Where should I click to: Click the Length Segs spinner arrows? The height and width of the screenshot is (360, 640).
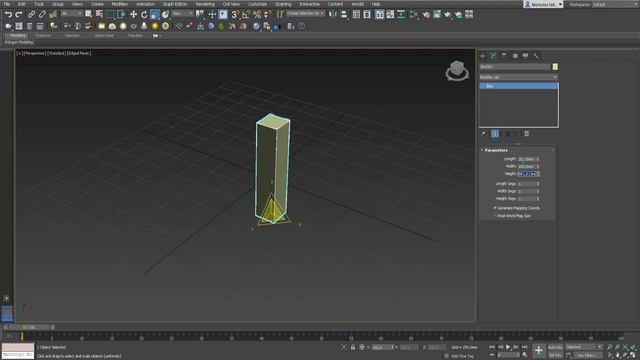[x=538, y=184]
